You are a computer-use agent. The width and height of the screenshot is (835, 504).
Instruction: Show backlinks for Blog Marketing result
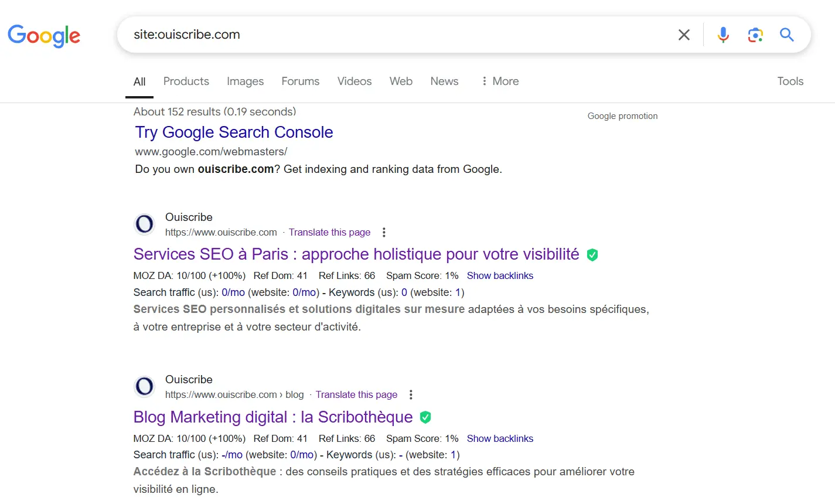coord(500,439)
